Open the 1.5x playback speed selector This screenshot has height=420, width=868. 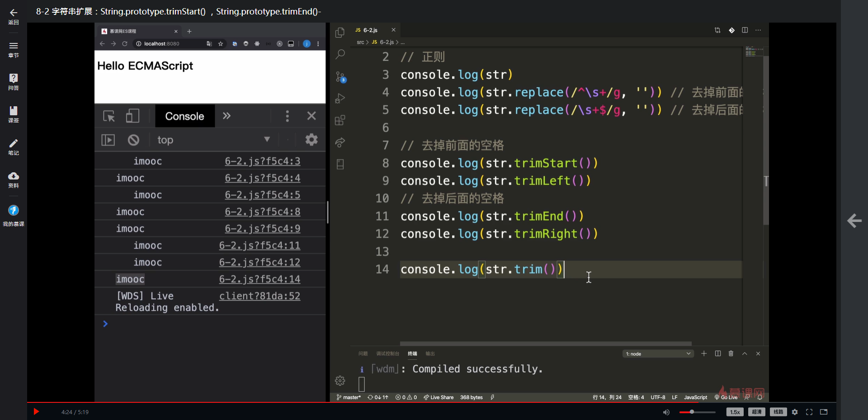coord(735,412)
